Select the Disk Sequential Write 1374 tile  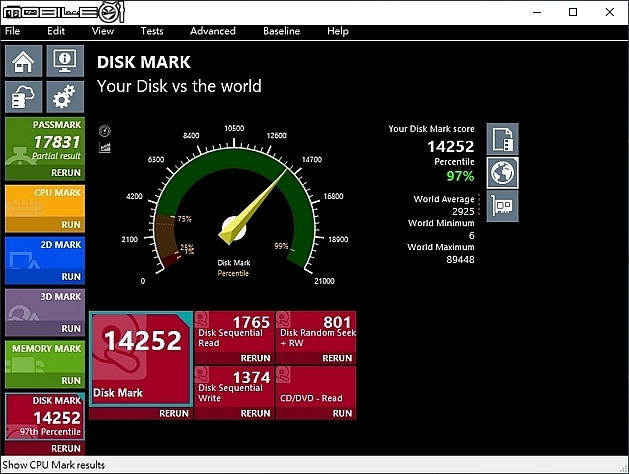(234, 387)
